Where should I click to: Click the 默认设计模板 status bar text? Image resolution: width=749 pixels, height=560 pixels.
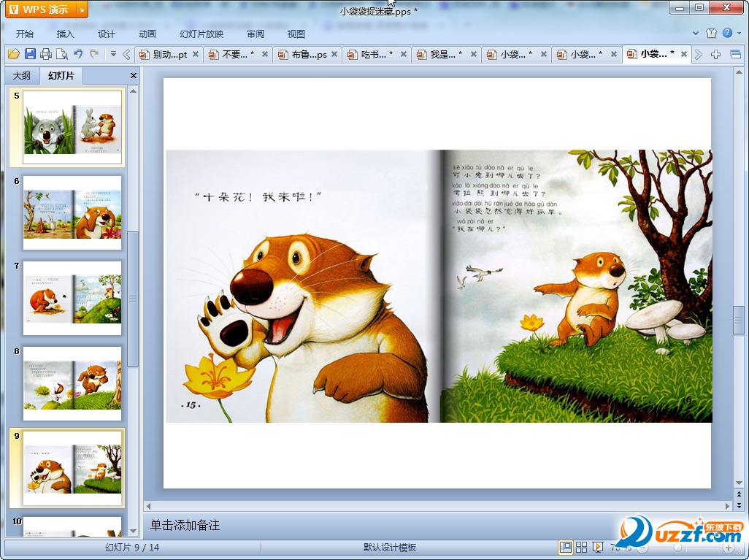(389, 548)
